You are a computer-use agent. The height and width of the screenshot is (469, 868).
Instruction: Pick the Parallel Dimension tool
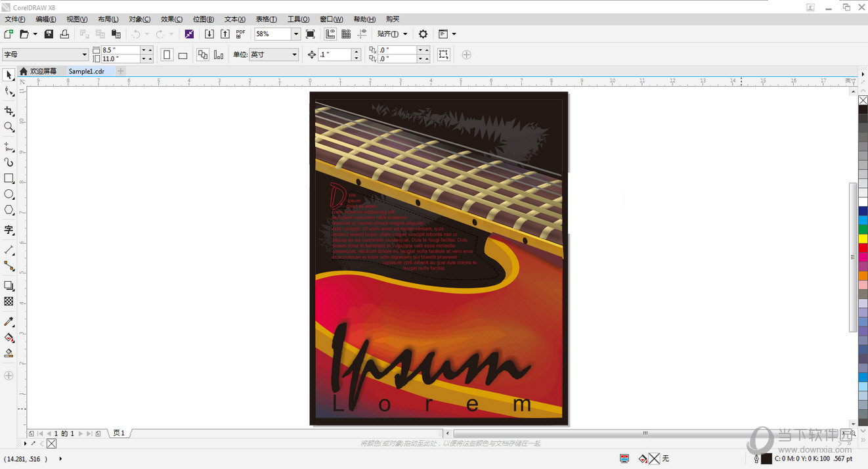pyautogui.click(x=9, y=250)
